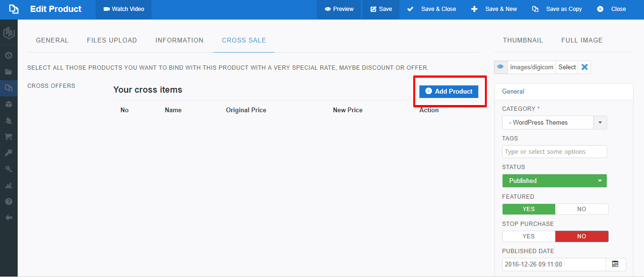Open the published date calendar picker

[x=615, y=265]
